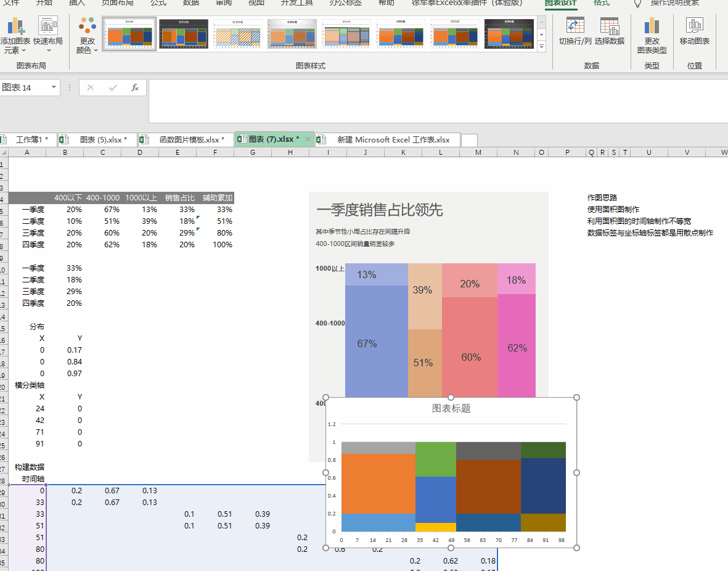Click the 67% label in the upper chart
Viewport: 728px width, 571px height.
click(367, 344)
